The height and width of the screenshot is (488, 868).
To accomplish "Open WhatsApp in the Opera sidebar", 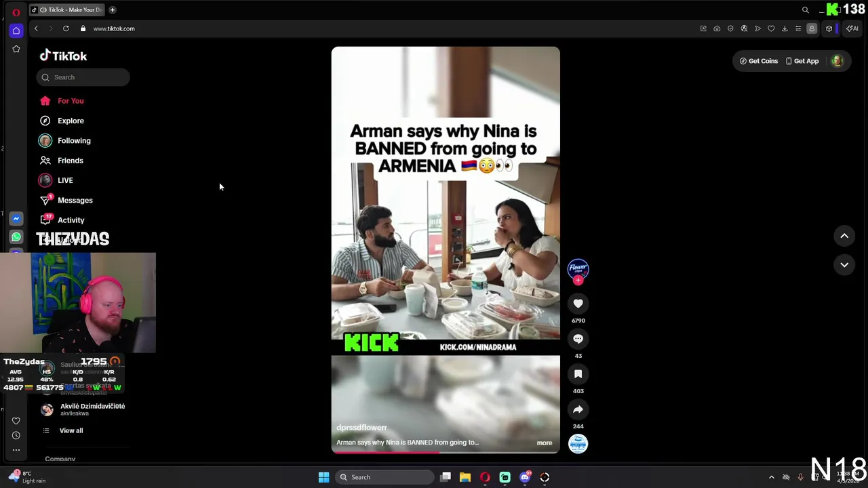I will pyautogui.click(x=16, y=237).
